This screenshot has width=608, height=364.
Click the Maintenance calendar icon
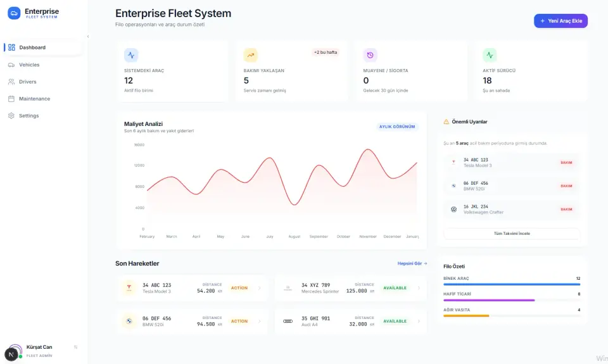[x=11, y=99]
